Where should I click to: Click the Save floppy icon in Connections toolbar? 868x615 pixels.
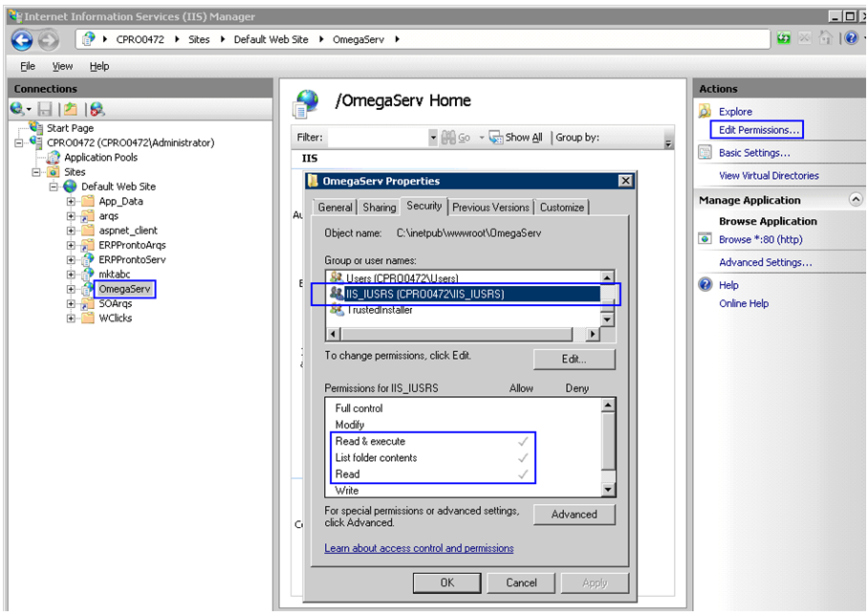tap(44, 109)
